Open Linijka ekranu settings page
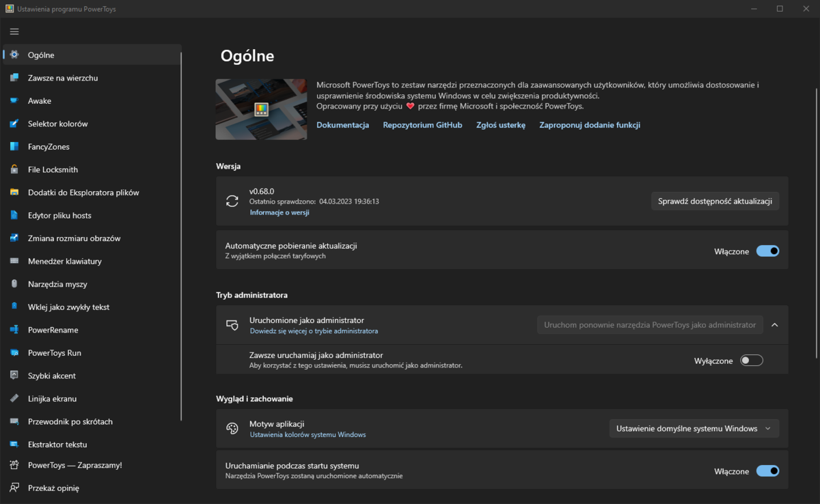This screenshot has height=504, width=820. [x=92, y=399]
